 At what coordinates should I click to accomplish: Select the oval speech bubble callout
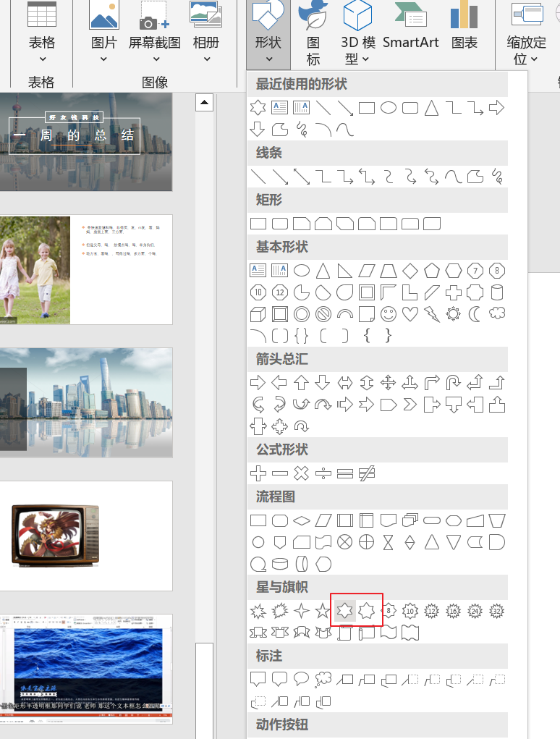302,679
